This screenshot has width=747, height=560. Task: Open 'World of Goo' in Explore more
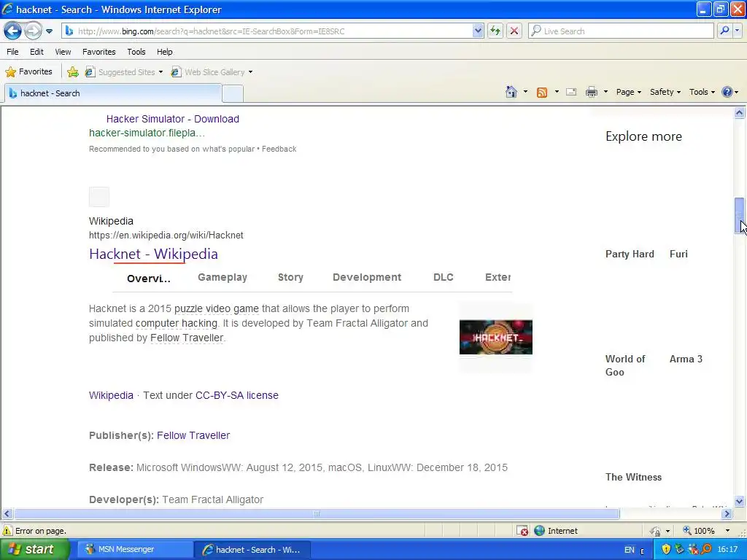tap(625, 366)
